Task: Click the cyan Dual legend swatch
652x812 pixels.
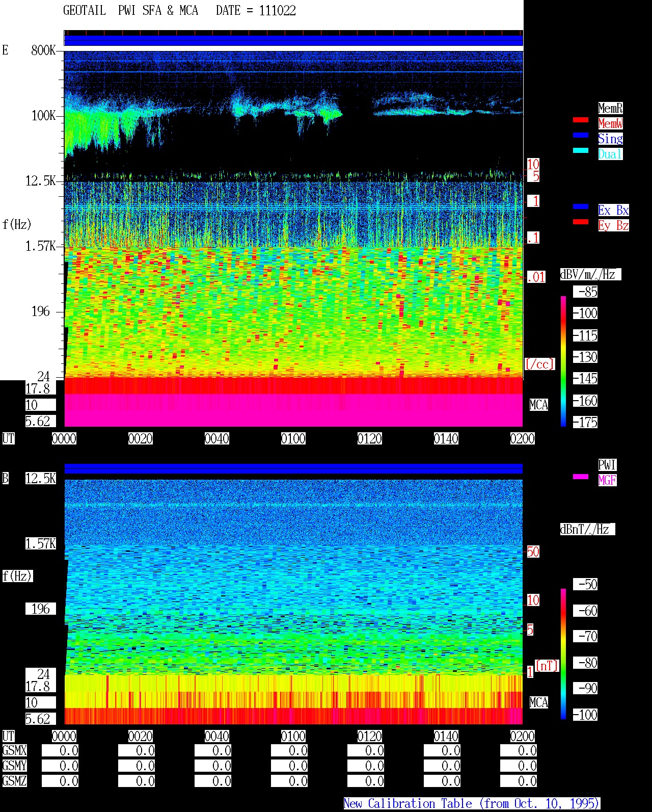Action: click(x=580, y=150)
